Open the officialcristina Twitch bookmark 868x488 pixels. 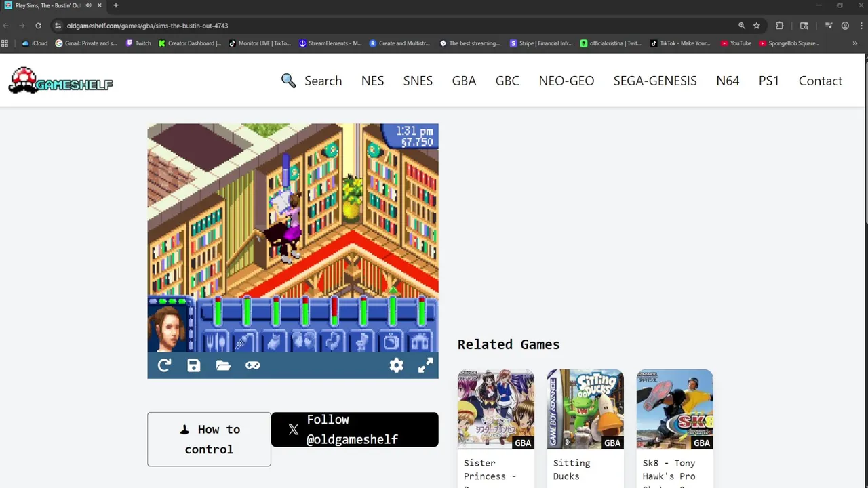611,43
